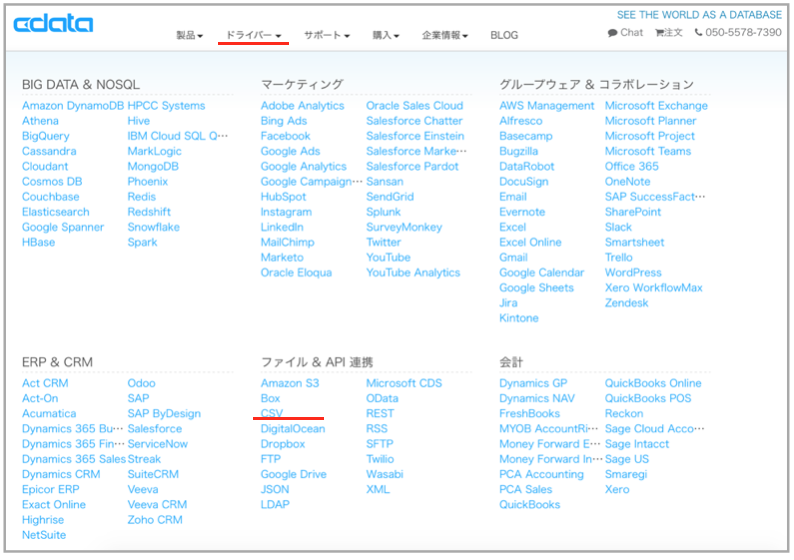
Task: Go to the YouTube Analytics driver
Action: coord(413,272)
